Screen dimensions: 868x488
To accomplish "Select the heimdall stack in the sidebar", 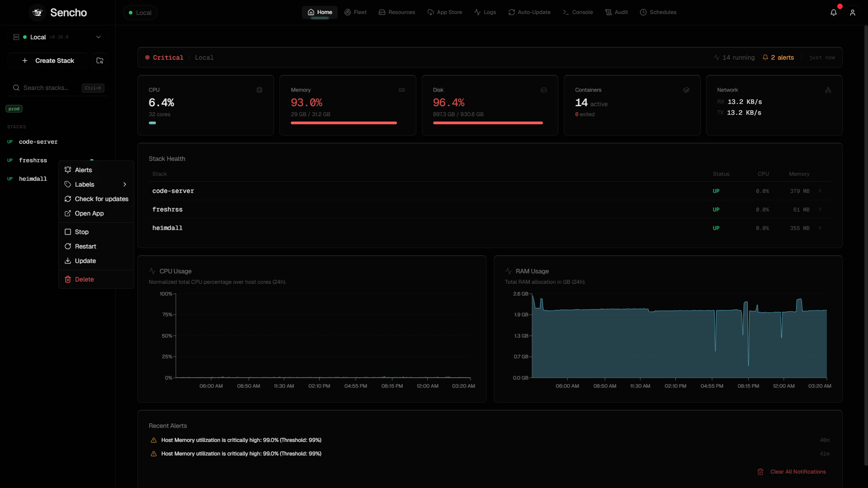I will pyautogui.click(x=33, y=179).
